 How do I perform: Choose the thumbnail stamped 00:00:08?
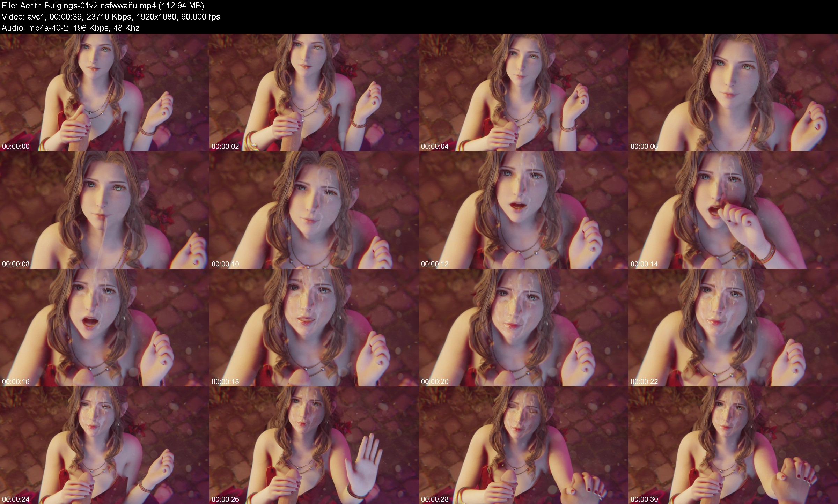[105, 210]
